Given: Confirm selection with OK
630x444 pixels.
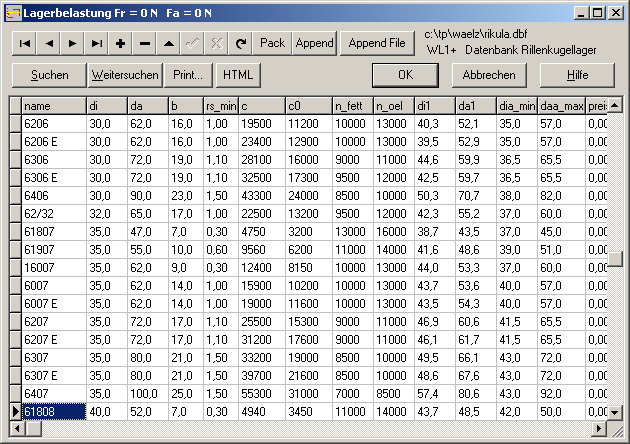Looking at the screenshot, I should (x=405, y=75).
